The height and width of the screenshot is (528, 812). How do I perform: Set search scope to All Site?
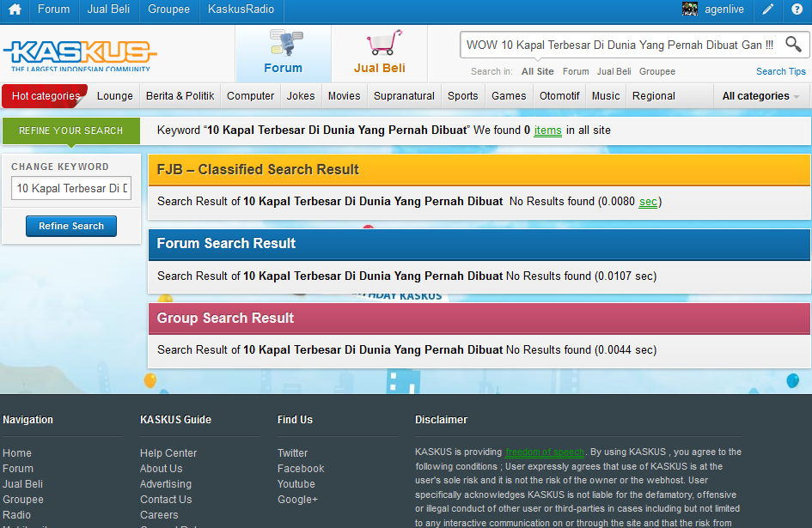point(538,71)
